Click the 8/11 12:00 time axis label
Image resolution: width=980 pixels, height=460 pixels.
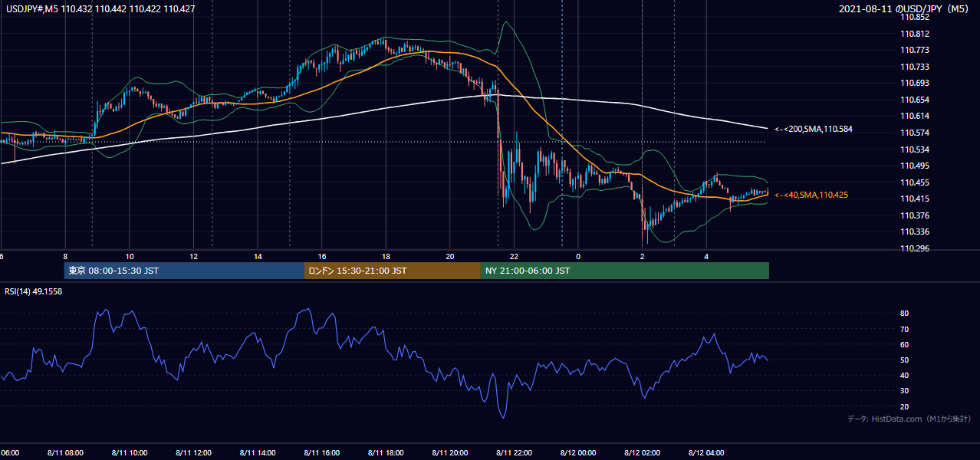[193, 453]
